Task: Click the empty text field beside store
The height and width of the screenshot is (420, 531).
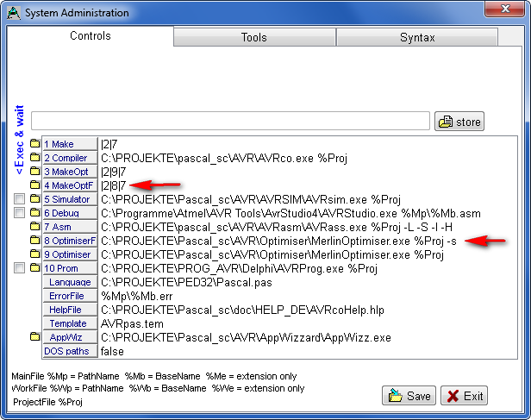Action: pyautogui.click(x=230, y=122)
